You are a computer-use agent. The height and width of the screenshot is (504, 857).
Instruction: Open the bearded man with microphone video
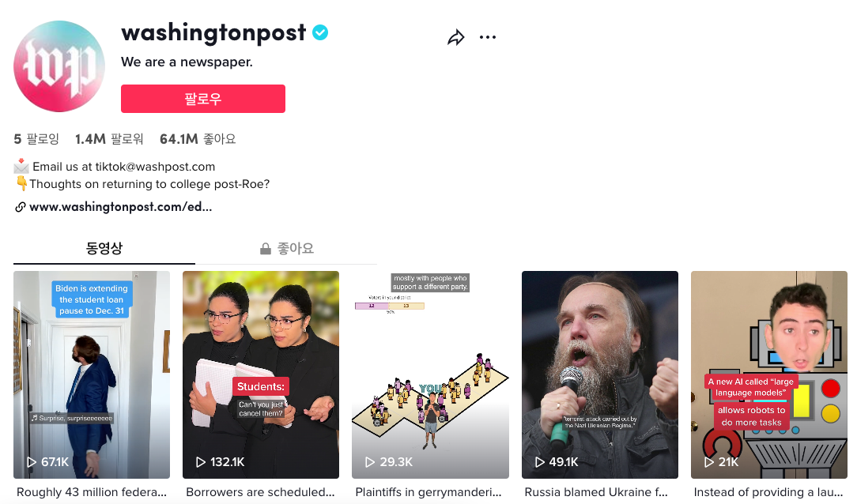pos(599,374)
